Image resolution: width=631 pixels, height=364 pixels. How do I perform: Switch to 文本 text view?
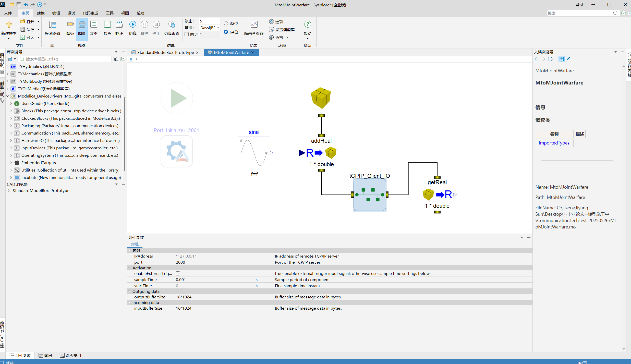[94, 28]
